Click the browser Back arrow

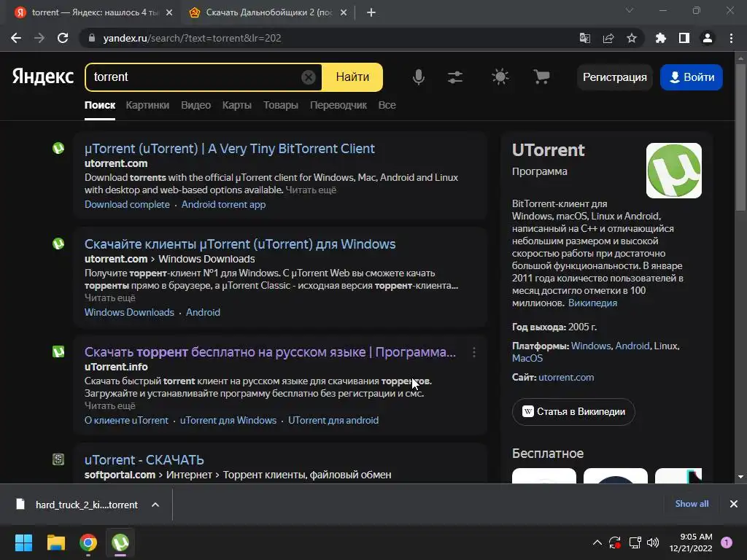[16, 38]
